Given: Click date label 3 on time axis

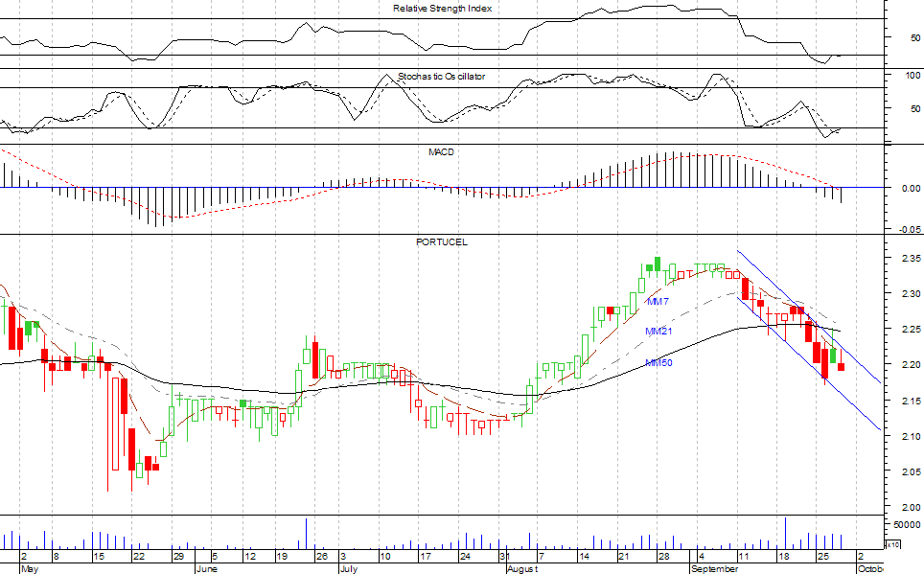Looking at the screenshot, I should pyautogui.click(x=342, y=557).
